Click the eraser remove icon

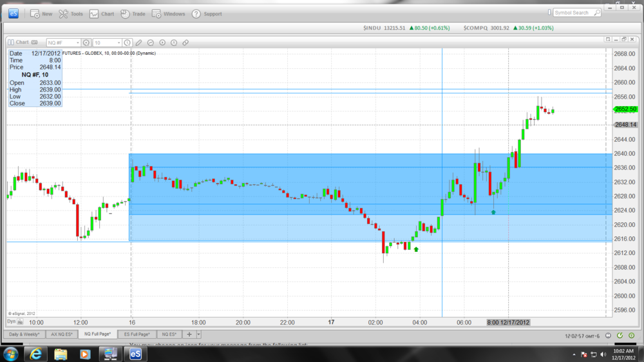[x=185, y=43]
